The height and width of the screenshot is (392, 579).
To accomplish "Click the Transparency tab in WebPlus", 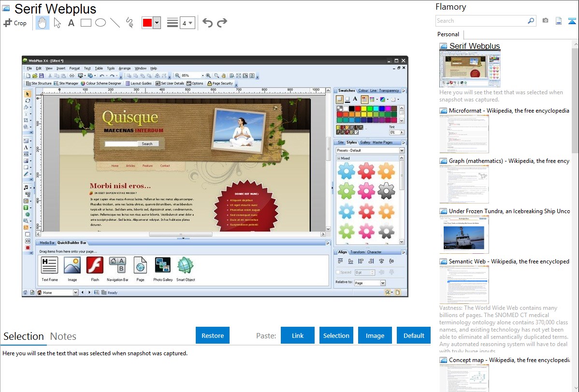I will click(x=389, y=90).
